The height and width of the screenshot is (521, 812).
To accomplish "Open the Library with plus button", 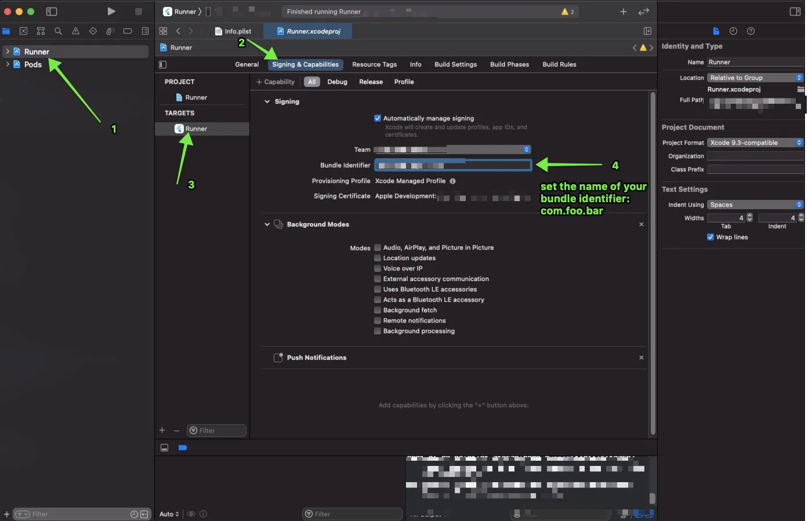I will [623, 12].
